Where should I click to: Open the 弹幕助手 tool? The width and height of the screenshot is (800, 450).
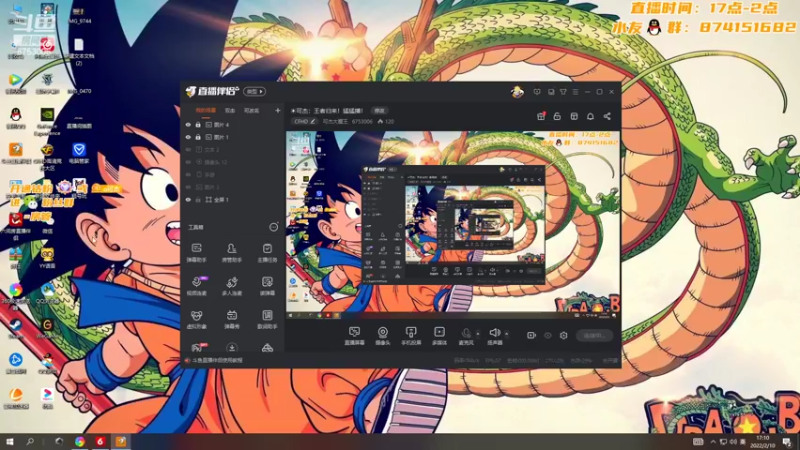point(196,253)
